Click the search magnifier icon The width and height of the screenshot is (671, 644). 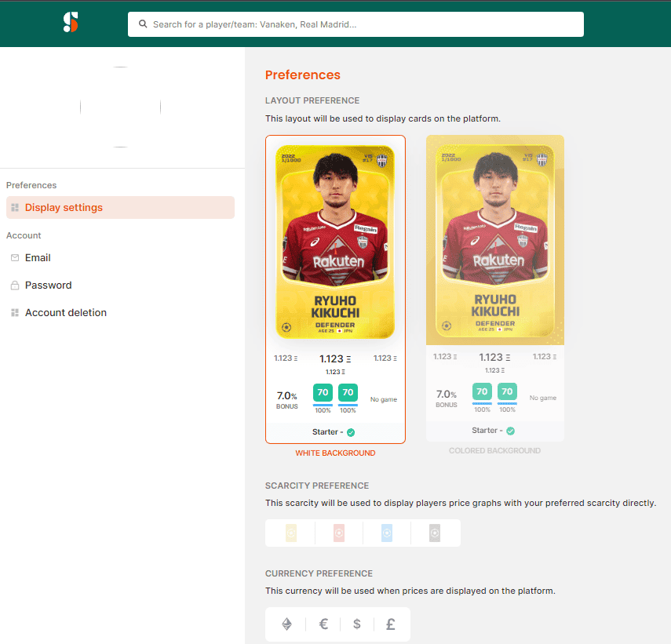pyautogui.click(x=142, y=24)
